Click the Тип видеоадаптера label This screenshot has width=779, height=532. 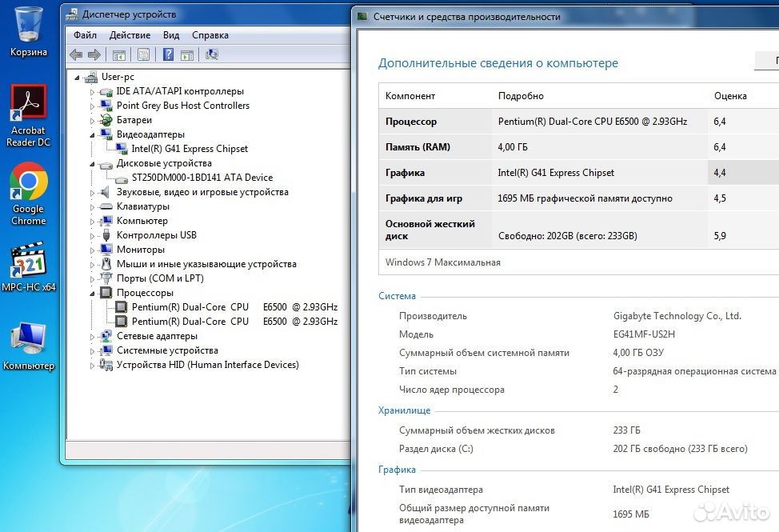441,490
